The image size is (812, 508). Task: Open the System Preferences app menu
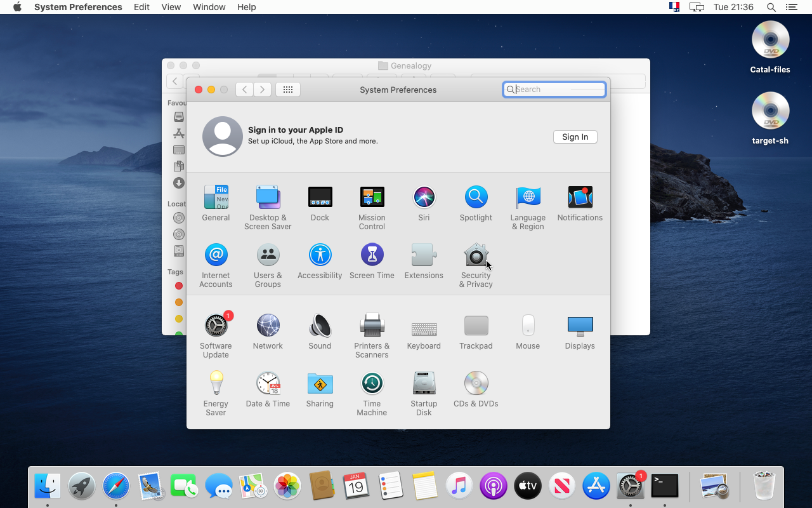78,7
